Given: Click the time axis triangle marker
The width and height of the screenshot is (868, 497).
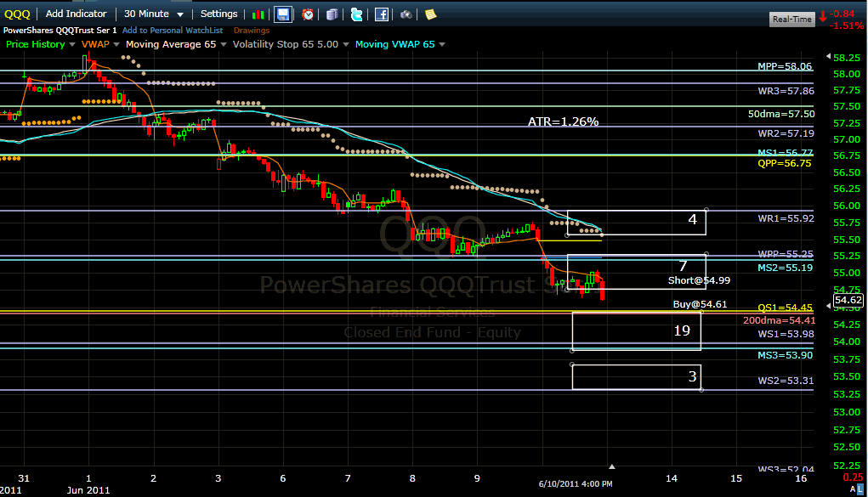Looking at the screenshot, I should click(x=612, y=466).
